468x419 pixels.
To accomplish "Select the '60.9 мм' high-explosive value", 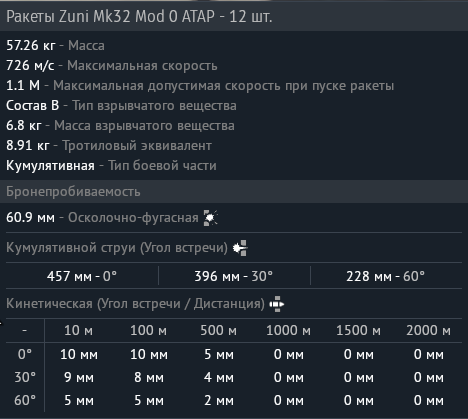I will (x=30, y=217).
